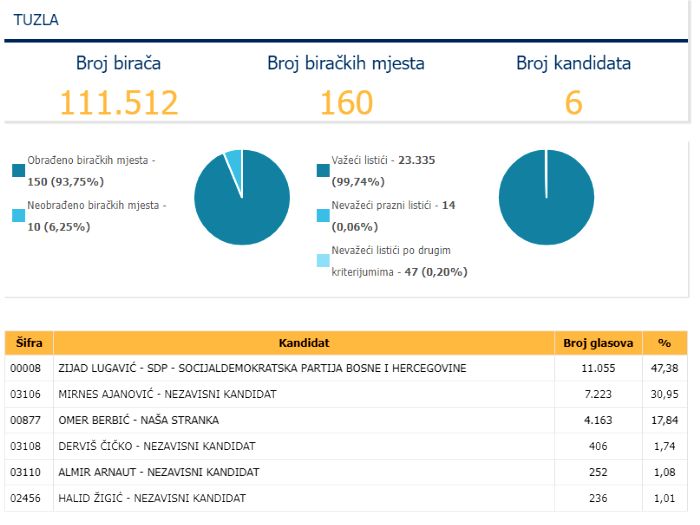Select the Derviš Čičko candidate row

click(346, 446)
